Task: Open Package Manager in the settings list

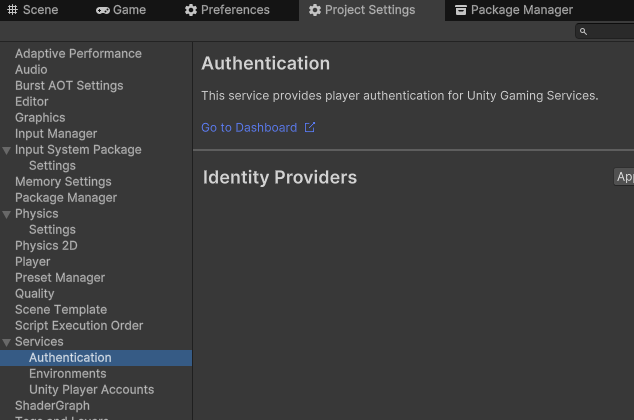Action: pos(66,198)
